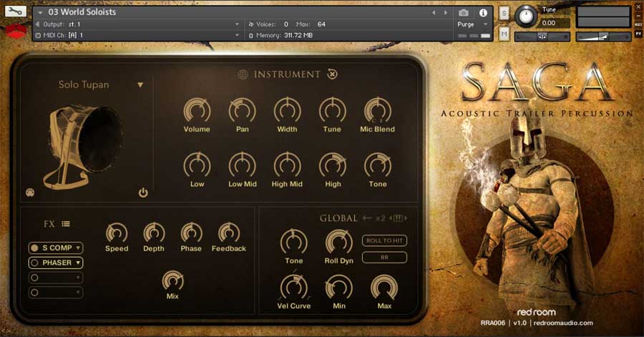The image size is (644, 337).
Task: Take a snapshot with the camera icon
Action: [463, 13]
